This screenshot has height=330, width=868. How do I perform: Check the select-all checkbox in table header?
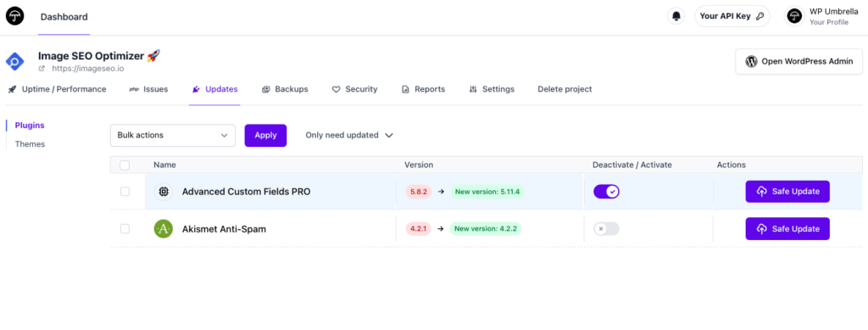coord(125,165)
